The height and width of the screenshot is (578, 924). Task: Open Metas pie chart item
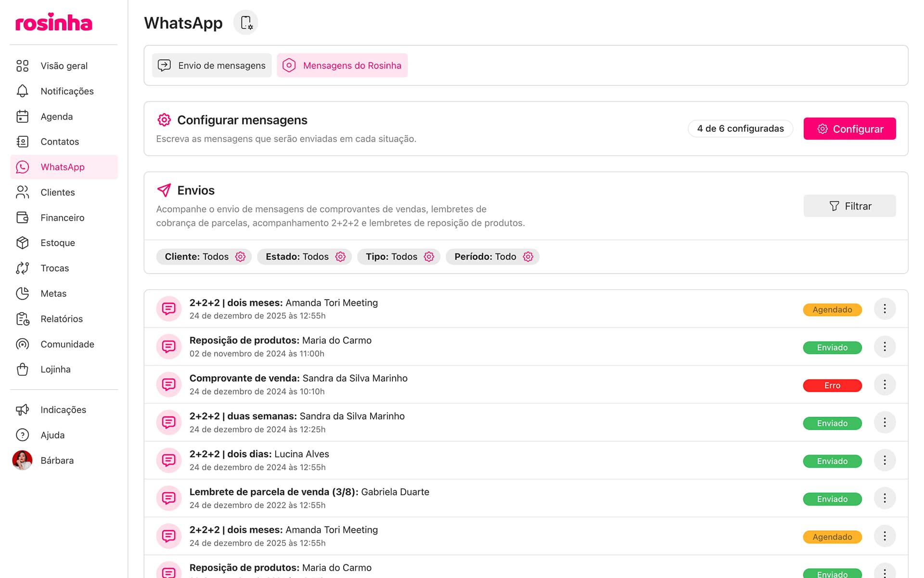(53, 293)
